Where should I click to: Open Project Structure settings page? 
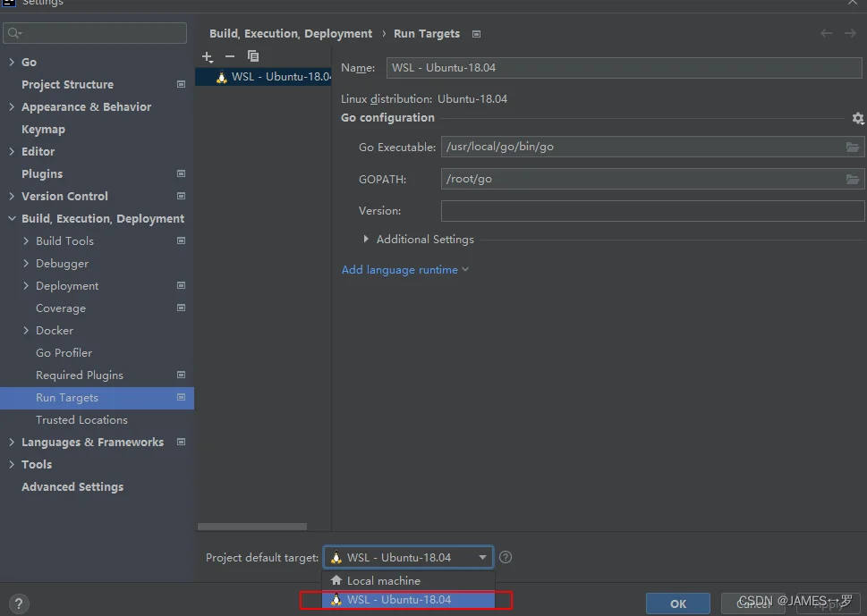(67, 85)
